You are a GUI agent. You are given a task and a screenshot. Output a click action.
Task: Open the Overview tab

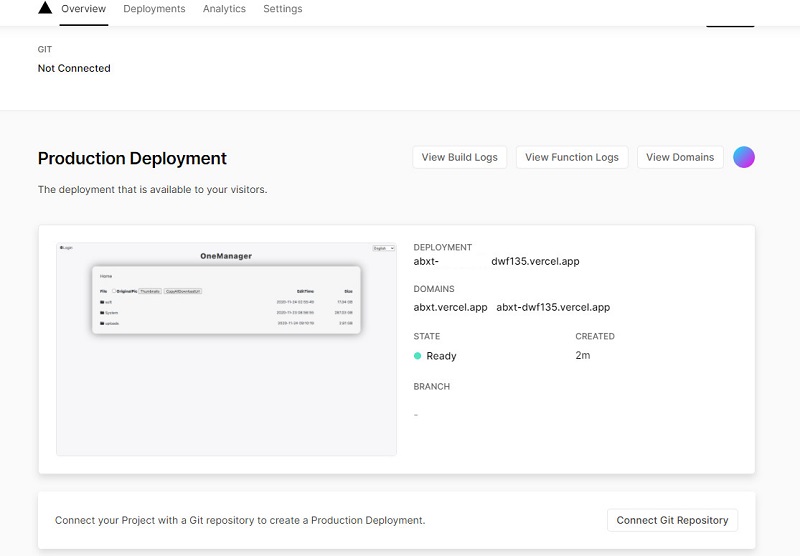tap(84, 9)
